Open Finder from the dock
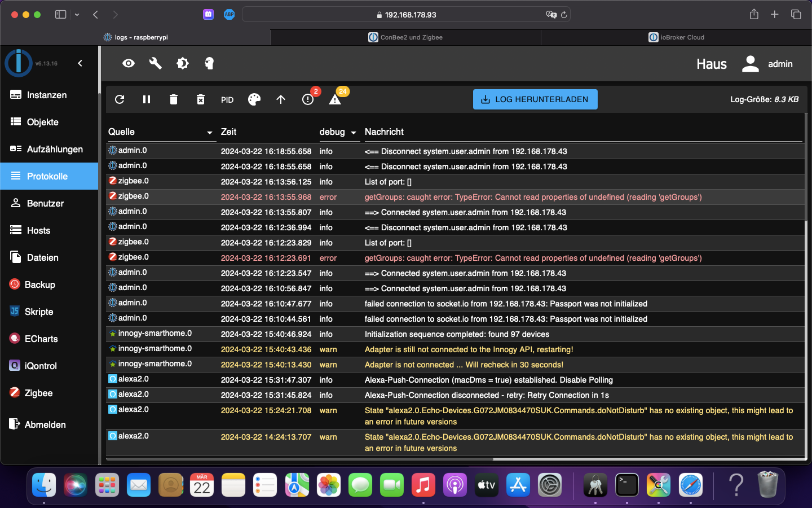 pos(44,485)
